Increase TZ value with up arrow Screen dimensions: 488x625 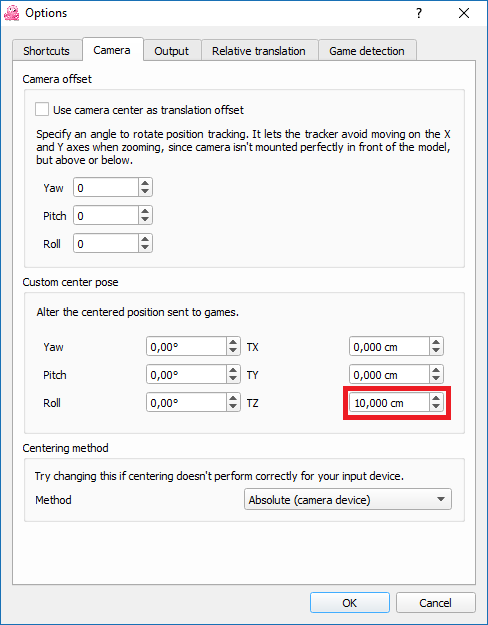[x=436, y=398]
